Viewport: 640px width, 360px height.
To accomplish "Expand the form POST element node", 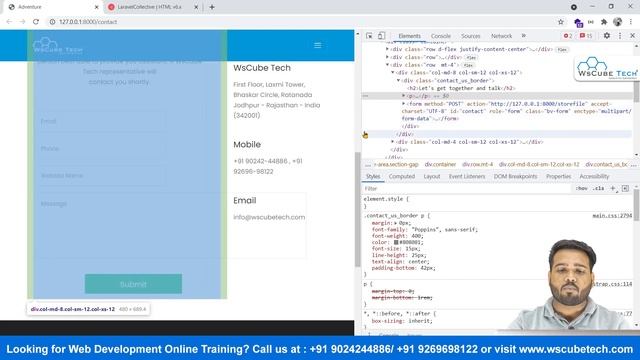I will tap(404, 104).
